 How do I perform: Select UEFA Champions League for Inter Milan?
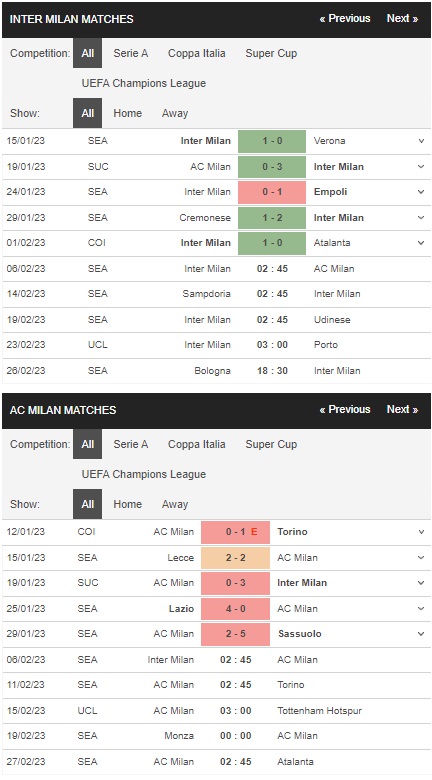point(144,83)
